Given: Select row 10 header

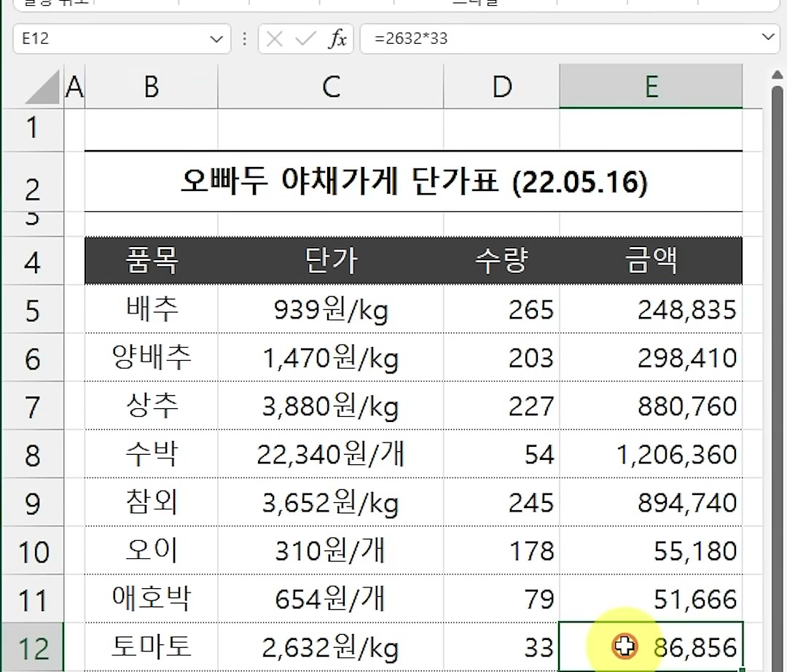Looking at the screenshot, I should 32,550.
